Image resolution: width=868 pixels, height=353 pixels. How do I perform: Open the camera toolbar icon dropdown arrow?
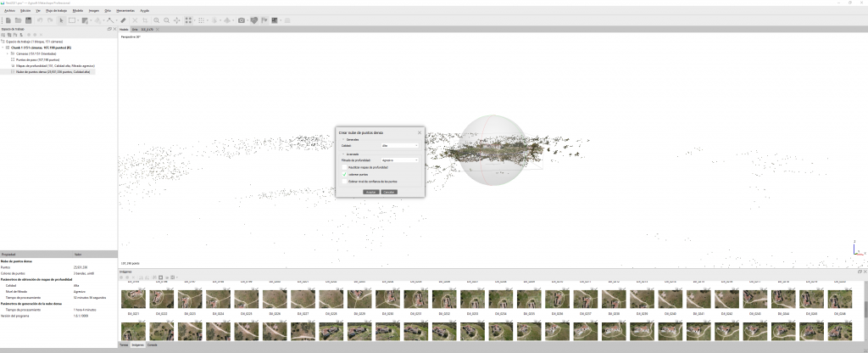247,20
